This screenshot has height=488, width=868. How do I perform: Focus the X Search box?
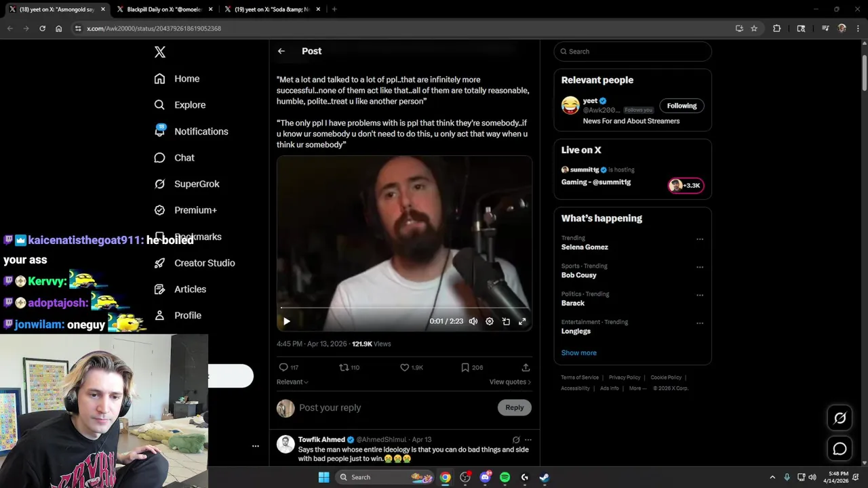tap(633, 52)
